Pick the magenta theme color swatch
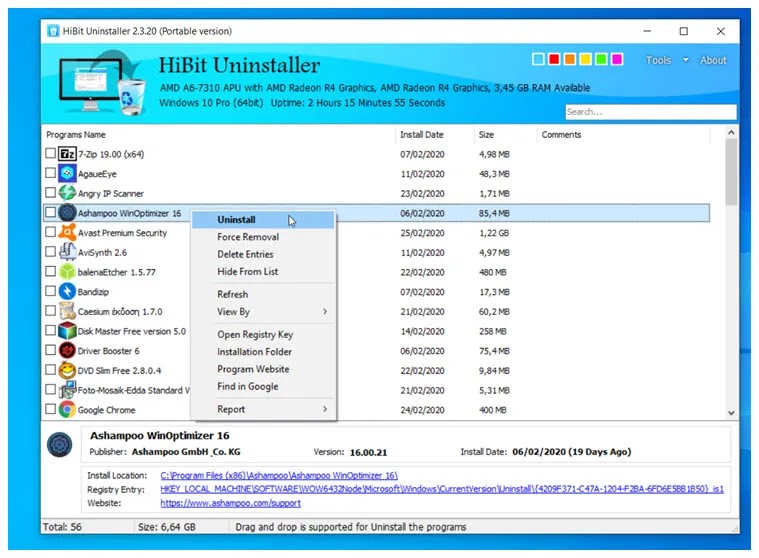Image resolution: width=759 pixels, height=558 pixels. (x=617, y=59)
